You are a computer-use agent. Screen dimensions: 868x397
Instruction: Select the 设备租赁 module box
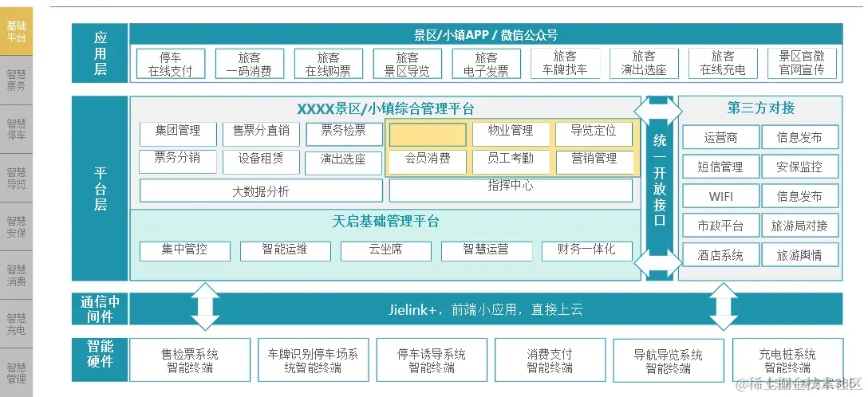pyautogui.click(x=262, y=162)
